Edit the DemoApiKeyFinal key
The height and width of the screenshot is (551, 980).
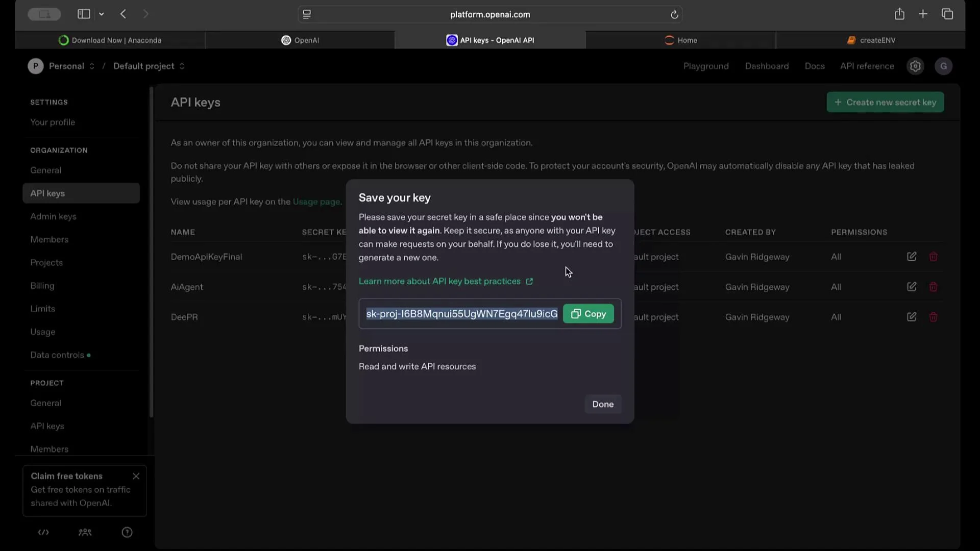click(912, 257)
